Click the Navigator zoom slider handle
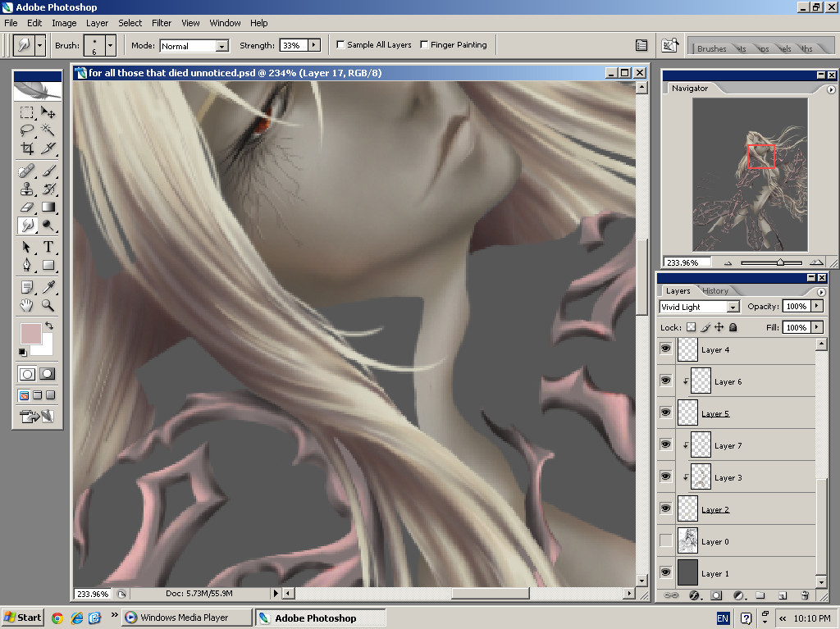Screen dimensions: 840x629 click(780, 262)
